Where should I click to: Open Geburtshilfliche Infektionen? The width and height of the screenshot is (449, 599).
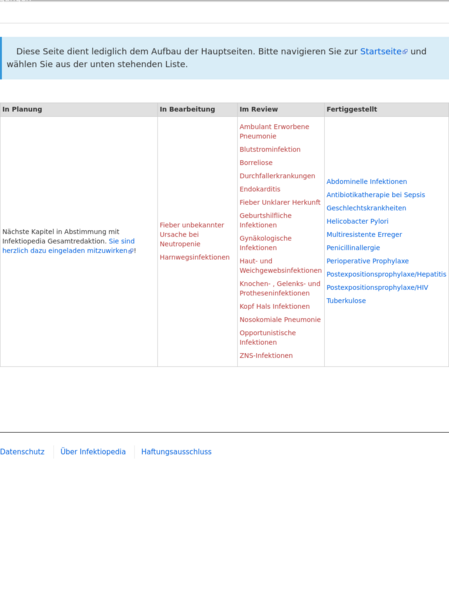click(x=266, y=220)
